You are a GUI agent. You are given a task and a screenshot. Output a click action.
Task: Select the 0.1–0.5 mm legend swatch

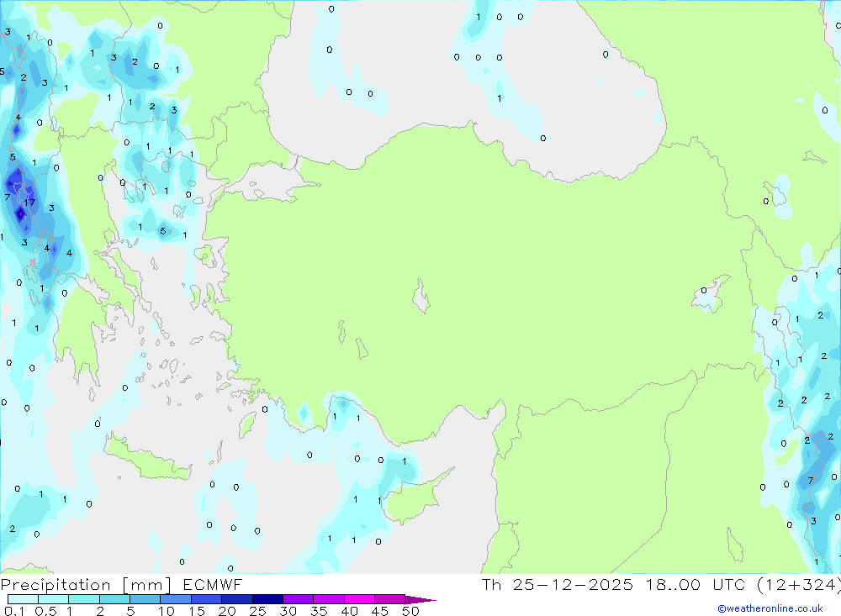[23, 599]
